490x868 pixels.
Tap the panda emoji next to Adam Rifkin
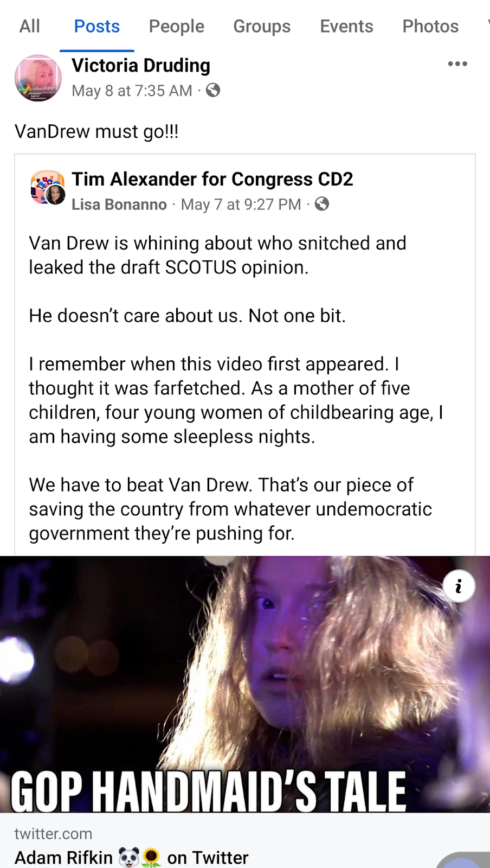pos(129,858)
